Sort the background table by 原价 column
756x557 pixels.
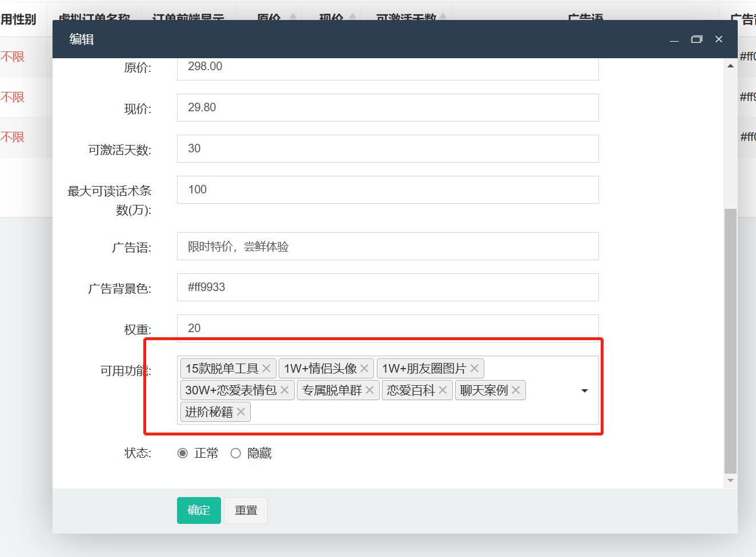point(293,17)
